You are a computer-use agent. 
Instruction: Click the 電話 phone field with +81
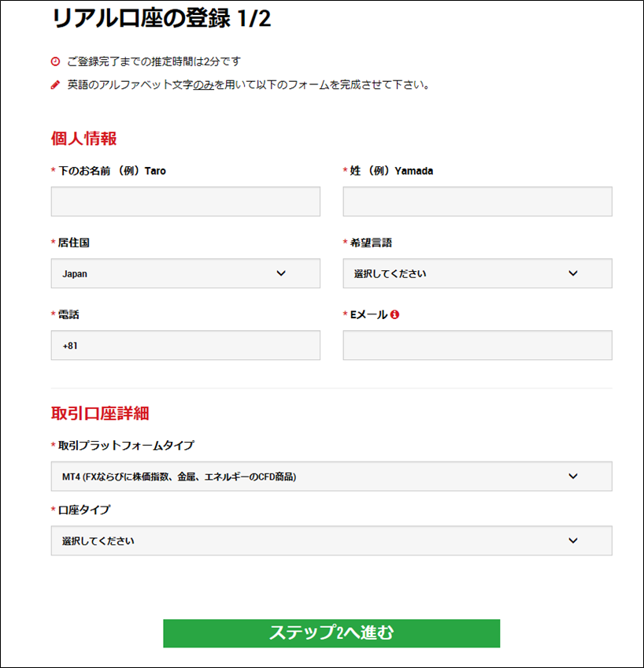[x=186, y=345]
